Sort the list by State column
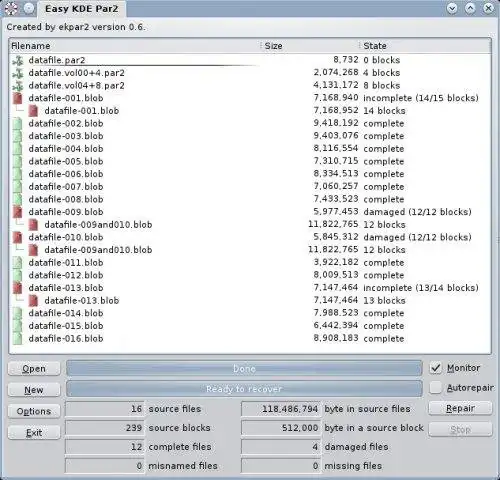The width and height of the screenshot is (500, 480). pos(426,46)
